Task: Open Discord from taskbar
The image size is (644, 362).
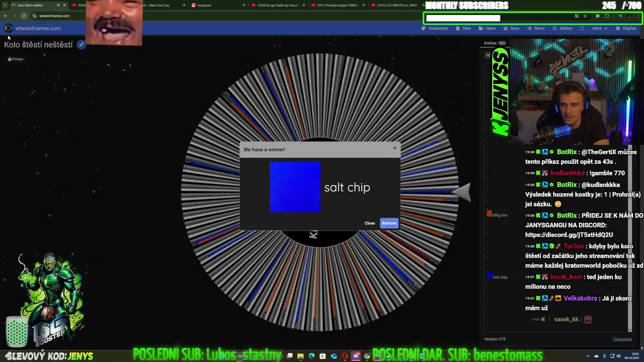Action: pos(356,356)
